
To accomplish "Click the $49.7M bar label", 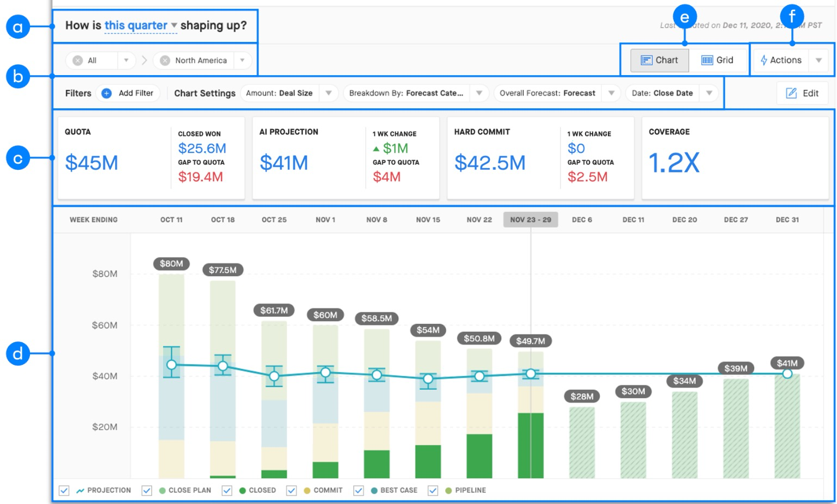I will click(x=531, y=341).
